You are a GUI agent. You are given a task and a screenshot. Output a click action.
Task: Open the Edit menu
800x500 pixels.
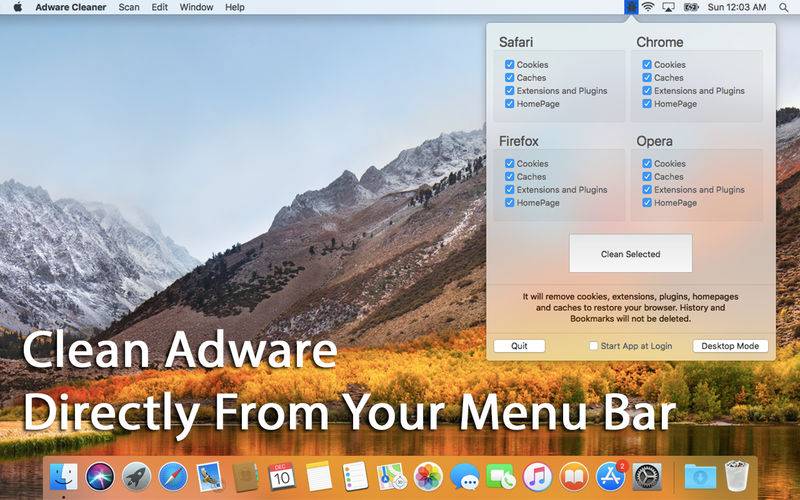[x=160, y=7]
